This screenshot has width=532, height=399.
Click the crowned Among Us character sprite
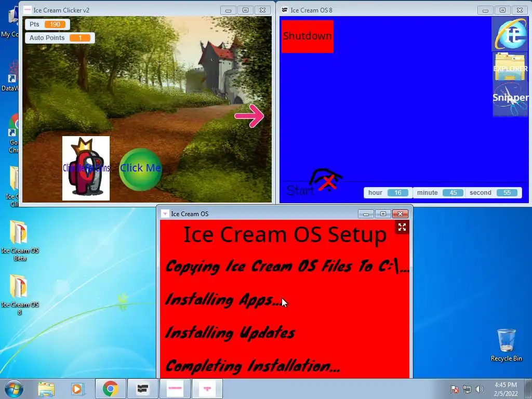pyautogui.click(x=86, y=168)
